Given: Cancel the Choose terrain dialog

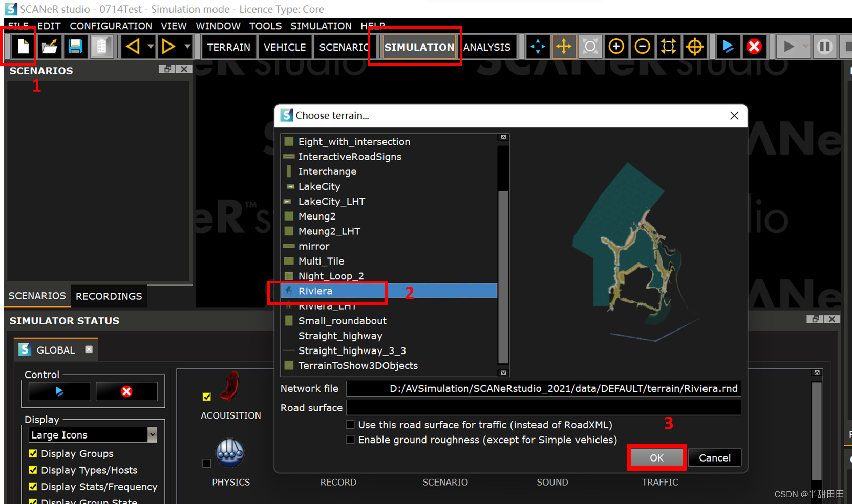Looking at the screenshot, I should tap(715, 457).
